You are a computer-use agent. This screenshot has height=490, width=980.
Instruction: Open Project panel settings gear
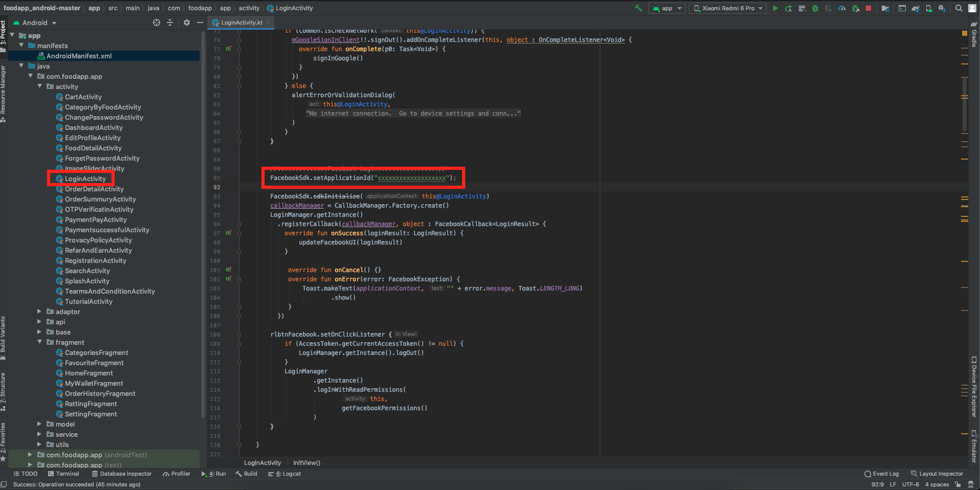(x=187, y=23)
